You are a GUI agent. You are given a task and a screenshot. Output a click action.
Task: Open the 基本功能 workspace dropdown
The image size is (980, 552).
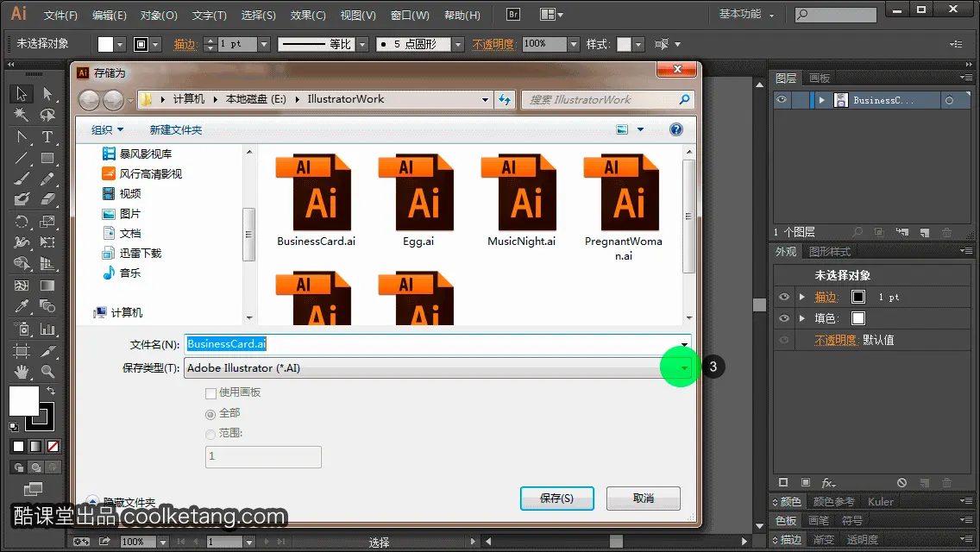(x=746, y=14)
